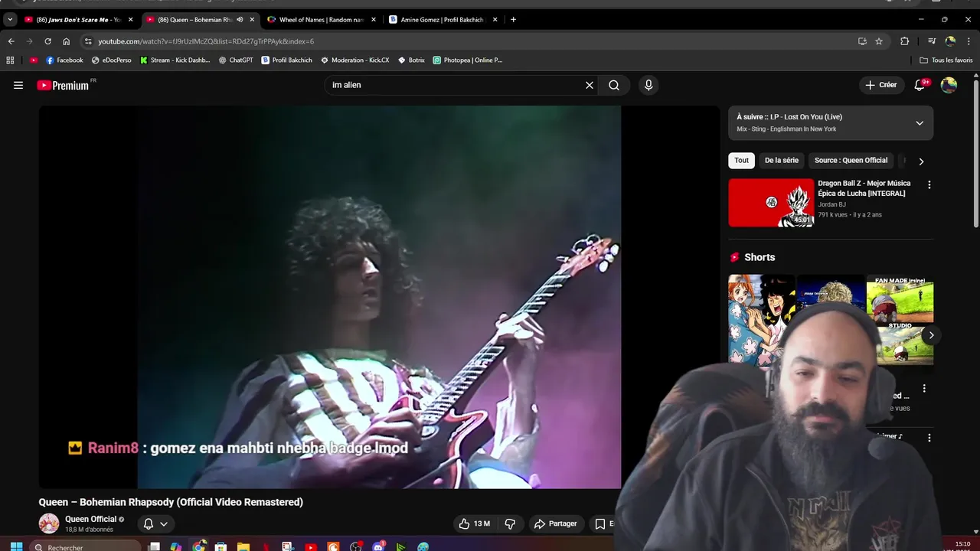This screenshot has width=980, height=551.
Task: Open the Queen Official channel name link
Action: pyautogui.click(x=90, y=519)
